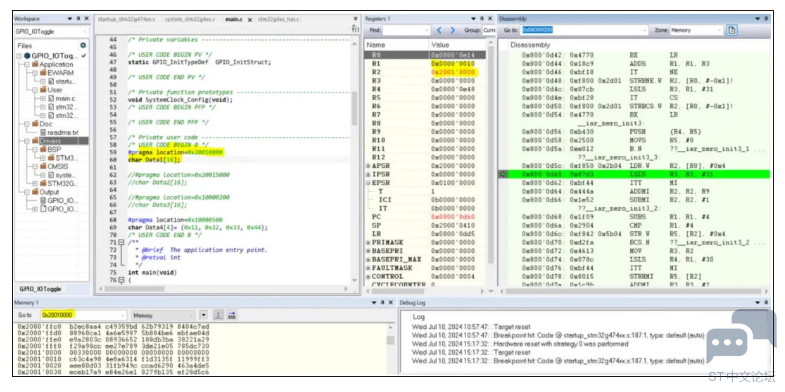Screen dimensions: 785x392
Task: Click the Memory 1 Go to address field
Action: click(83, 315)
